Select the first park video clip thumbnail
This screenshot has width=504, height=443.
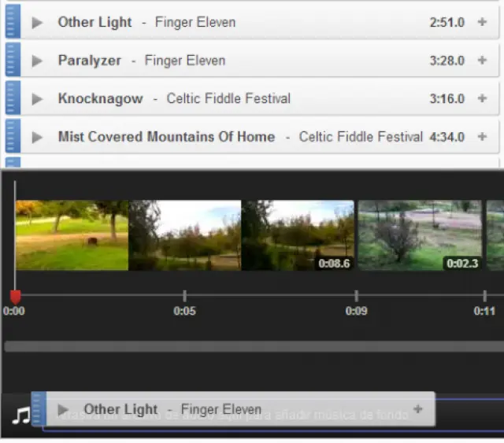pyautogui.click(x=72, y=235)
